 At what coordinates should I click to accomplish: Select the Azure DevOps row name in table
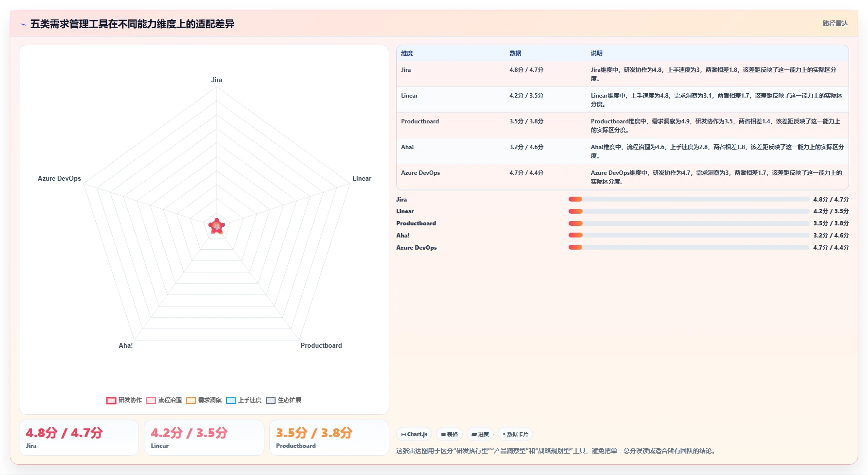click(420, 173)
